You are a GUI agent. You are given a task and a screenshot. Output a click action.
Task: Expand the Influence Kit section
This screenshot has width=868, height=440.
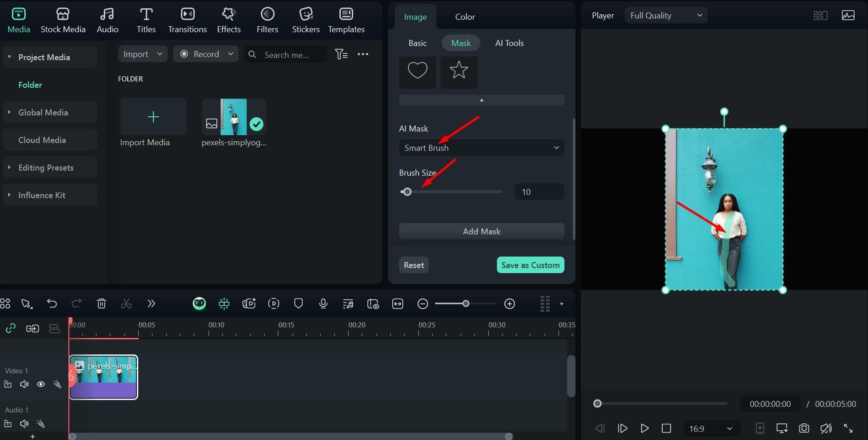pos(9,195)
